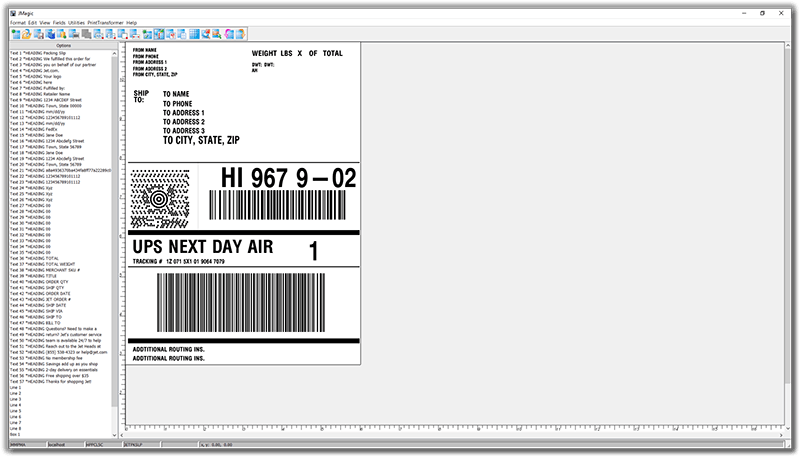Click Options list scrollbar up arrow

(114, 53)
